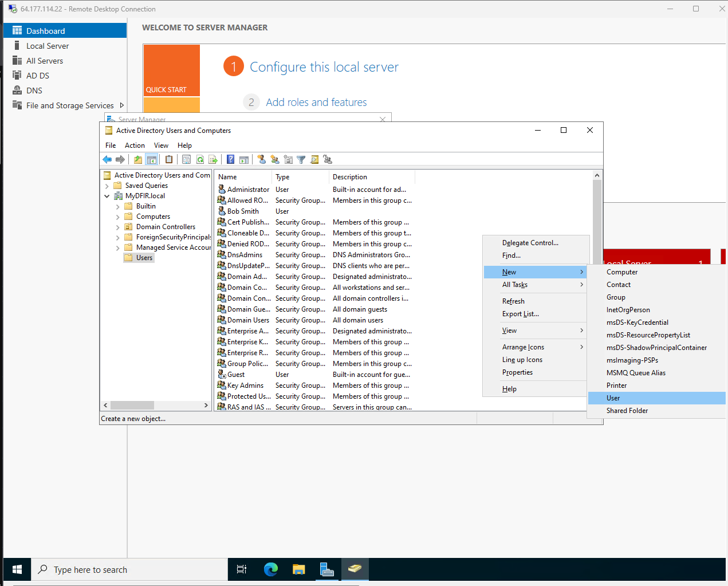Click Configure this local server link
This screenshot has height=586, width=728.
tap(324, 67)
